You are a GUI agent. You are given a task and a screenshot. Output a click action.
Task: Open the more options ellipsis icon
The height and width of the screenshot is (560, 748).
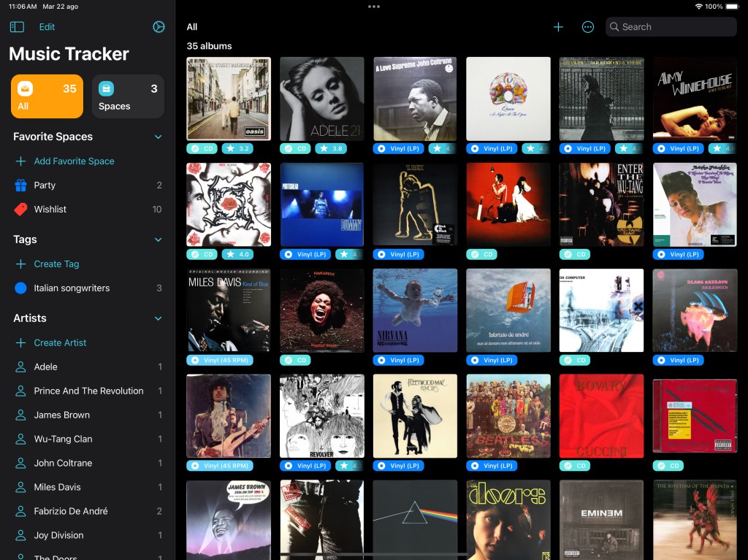[588, 27]
